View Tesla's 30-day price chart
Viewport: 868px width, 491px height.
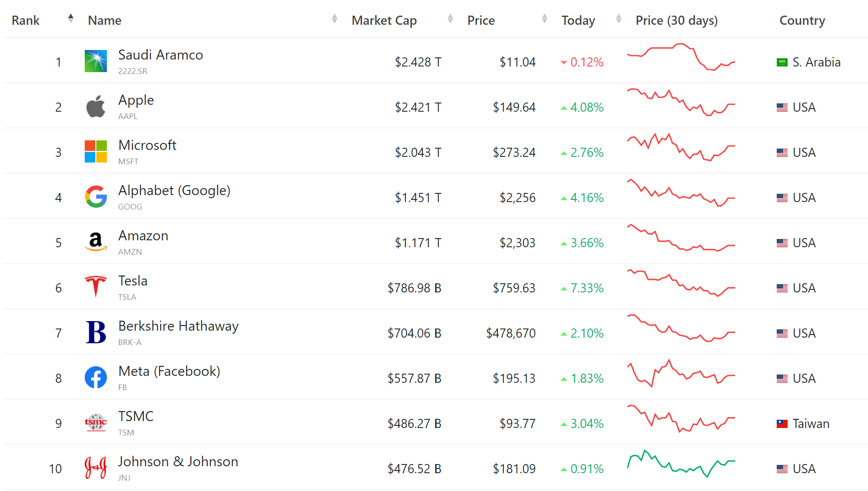point(681,283)
